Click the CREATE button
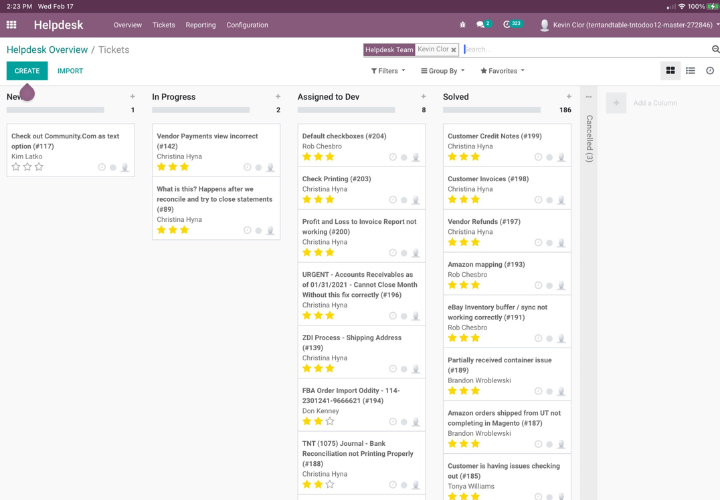Screen dimensions: 720x500 (27, 71)
